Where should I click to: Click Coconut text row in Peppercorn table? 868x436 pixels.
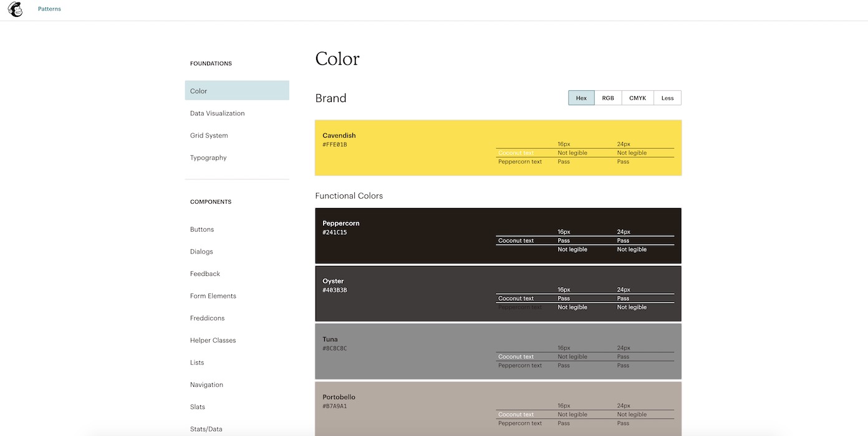[585, 240]
